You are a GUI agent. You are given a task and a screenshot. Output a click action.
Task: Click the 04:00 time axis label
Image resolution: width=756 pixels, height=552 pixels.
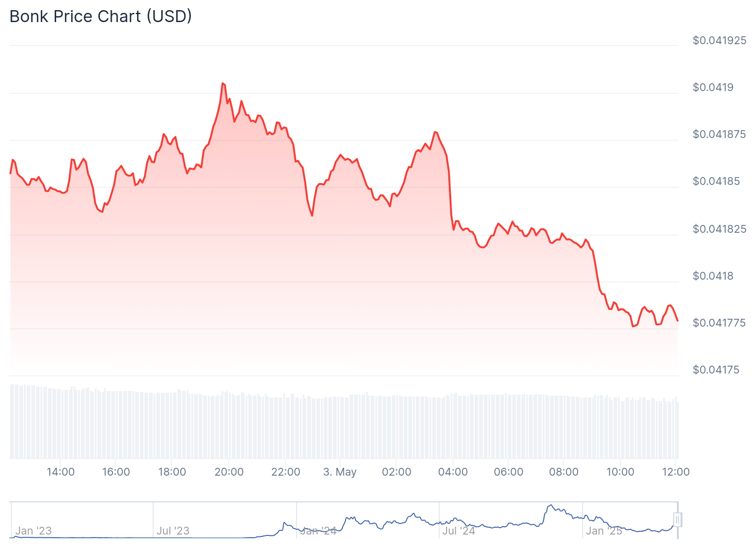[x=453, y=472]
